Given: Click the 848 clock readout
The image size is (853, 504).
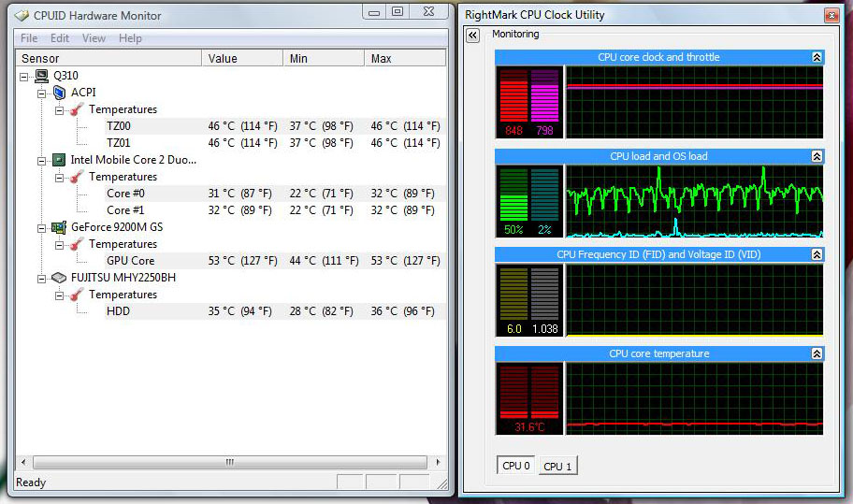Looking at the screenshot, I should pyautogui.click(x=513, y=131).
